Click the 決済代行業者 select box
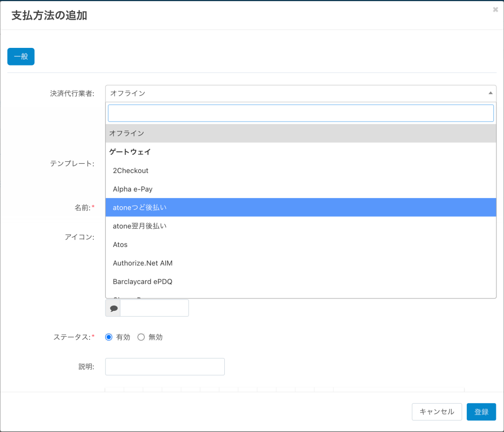 [297, 93]
